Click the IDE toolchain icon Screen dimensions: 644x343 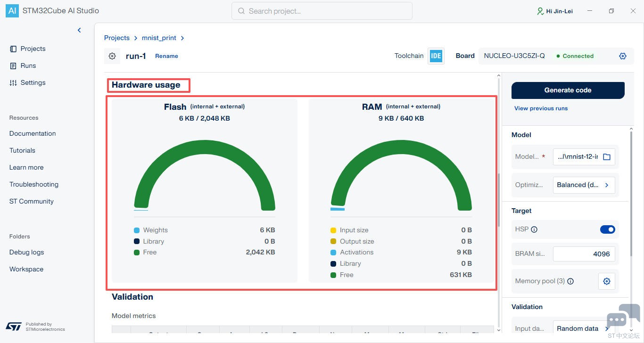click(436, 56)
